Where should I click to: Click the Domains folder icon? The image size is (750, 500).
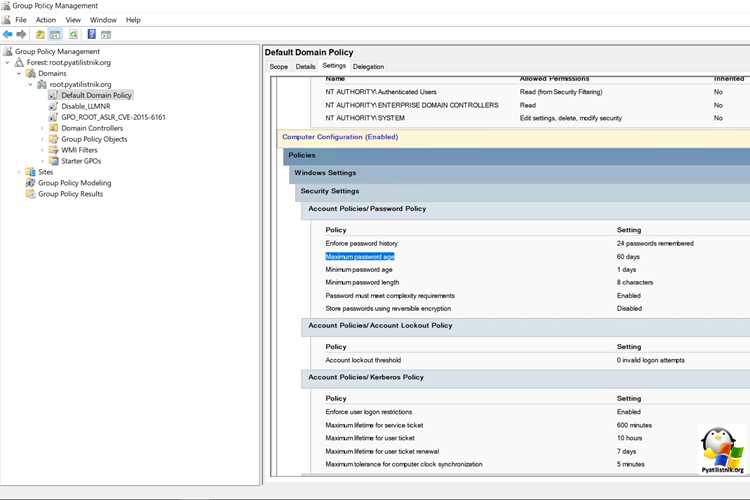(31, 73)
